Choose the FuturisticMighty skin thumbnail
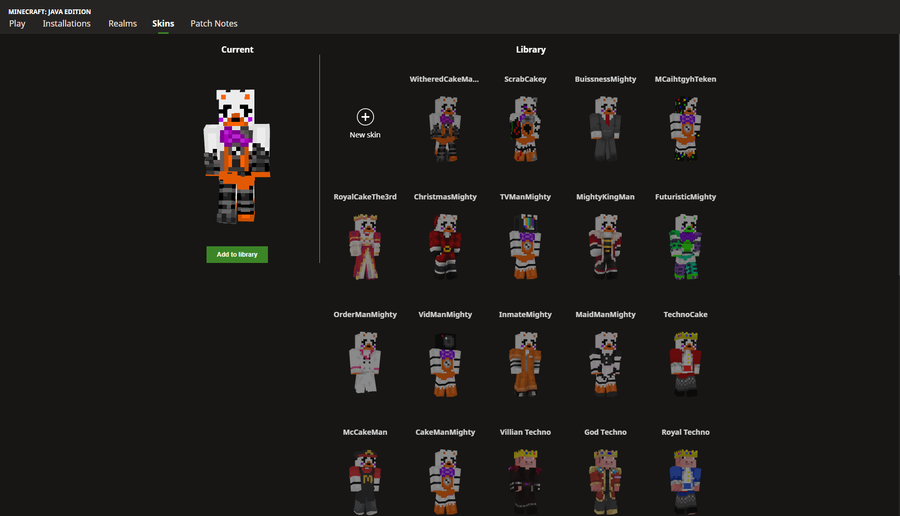Viewport: 900px width, 516px height. [x=685, y=247]
